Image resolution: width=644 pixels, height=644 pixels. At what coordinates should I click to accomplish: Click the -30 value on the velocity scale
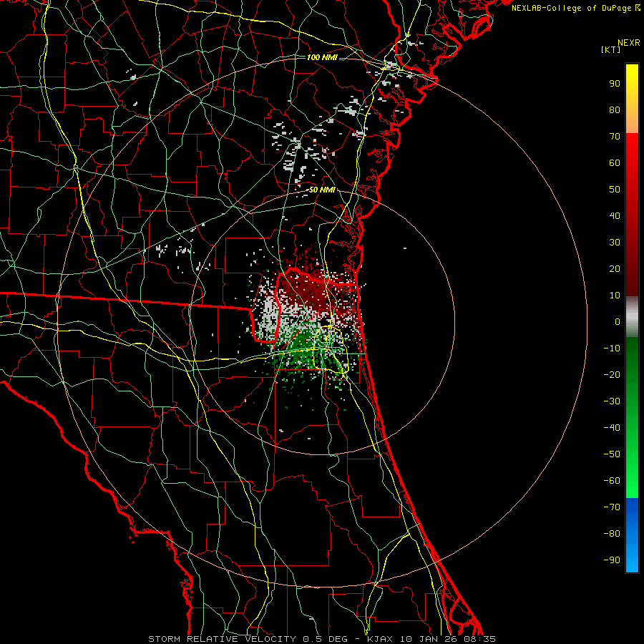pos(612,401)
